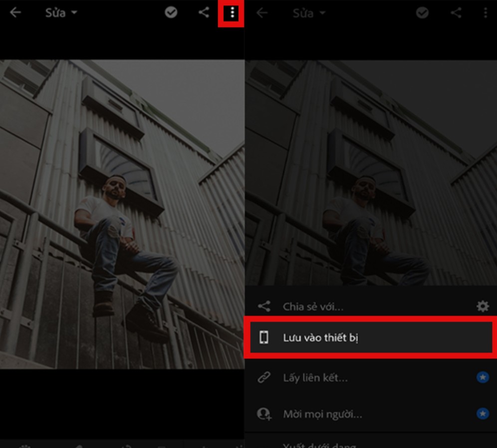Screen dimensions: 497x448
Task: Click the chain link icon for Lấy liên kết
Action: pos(263,378)
